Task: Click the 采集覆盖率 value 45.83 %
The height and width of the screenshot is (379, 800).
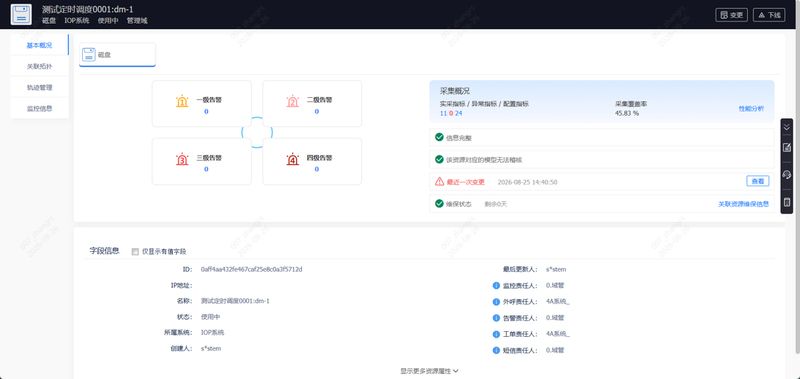Action: click(x=627, y=113)
